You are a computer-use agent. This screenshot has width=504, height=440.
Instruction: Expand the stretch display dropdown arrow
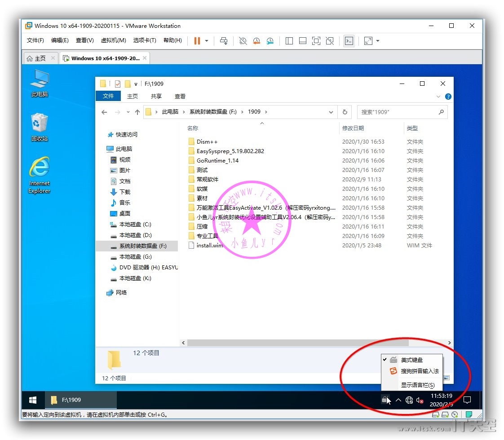pyautogui.click(x=378, y=41)
